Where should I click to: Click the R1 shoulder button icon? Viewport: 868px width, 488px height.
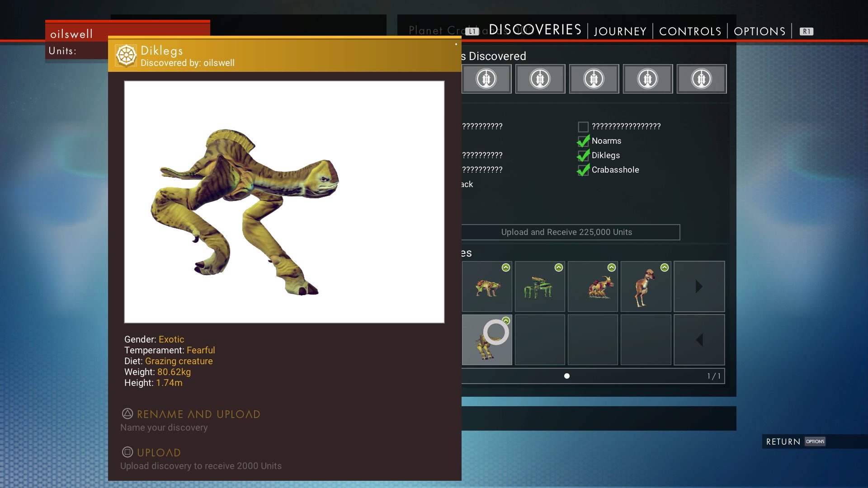tap(806, 32)
